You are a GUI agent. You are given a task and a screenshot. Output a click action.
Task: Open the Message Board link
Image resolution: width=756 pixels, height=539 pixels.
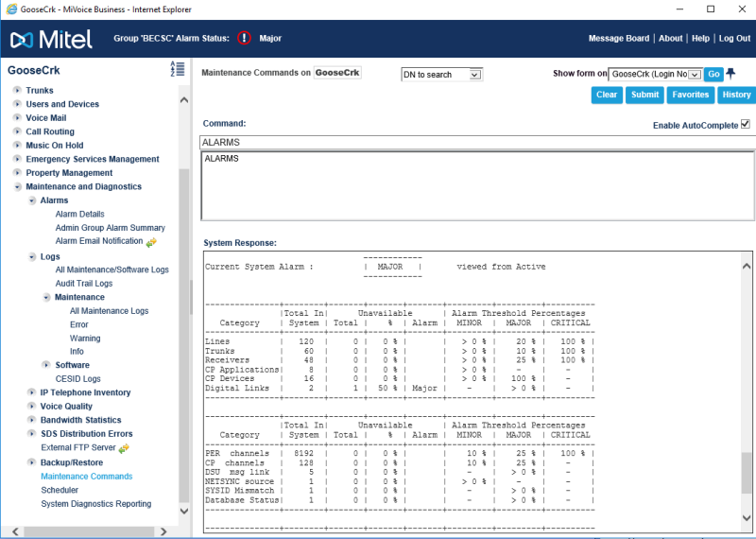[619, 38]
